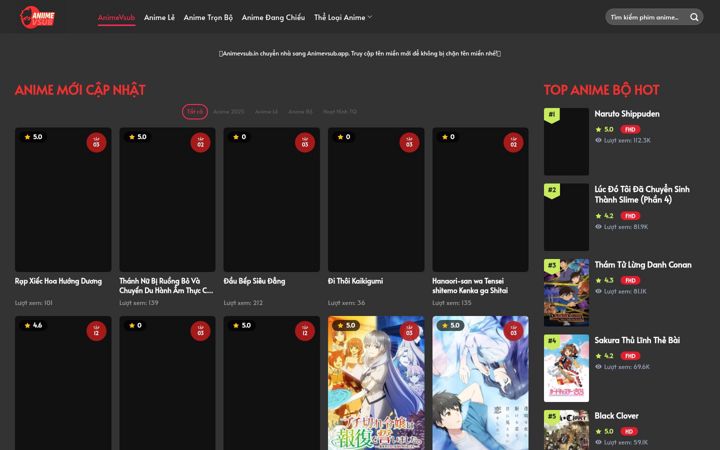The width and height of the screenshot is (720, 450).
Task: Click the TOP ANIME BỘ HOT heading
Action: [602, 90]
